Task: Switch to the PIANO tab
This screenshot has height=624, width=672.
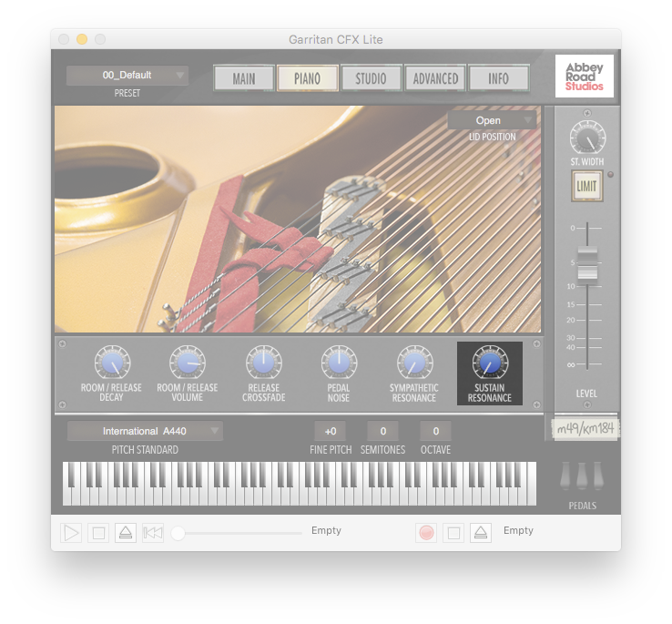Action: [307, 78]
